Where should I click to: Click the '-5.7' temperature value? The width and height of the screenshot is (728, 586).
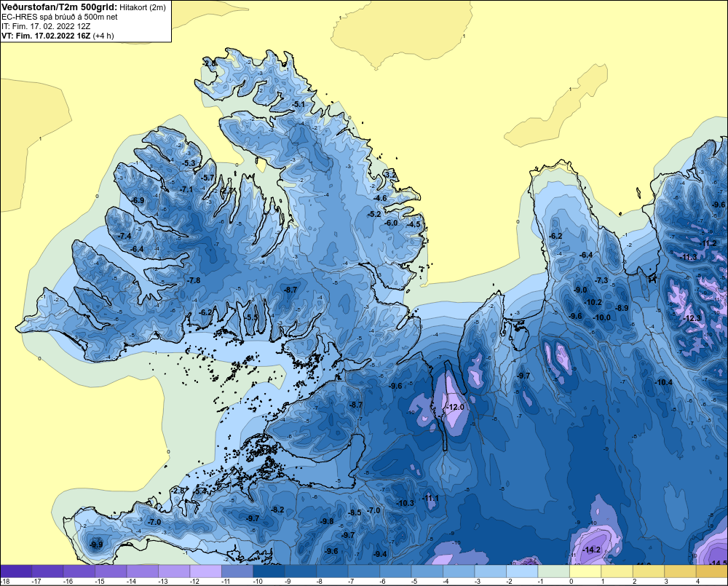[208, 178]
